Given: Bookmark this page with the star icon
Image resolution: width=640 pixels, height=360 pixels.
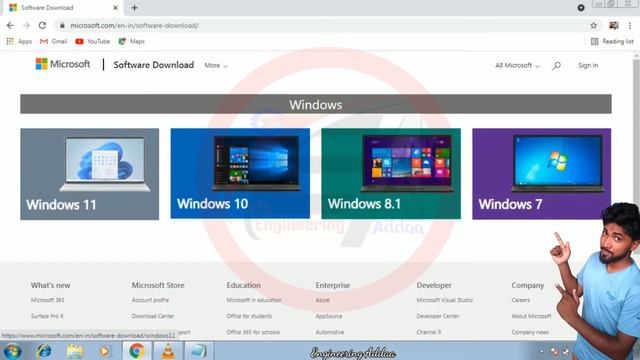Looking at the screenshot, I should click(593, 25).
